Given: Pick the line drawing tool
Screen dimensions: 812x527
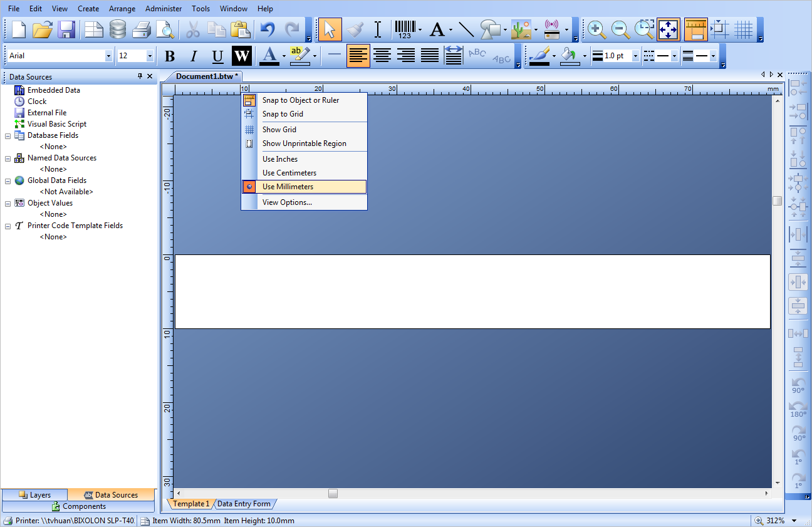Looking at the screenshot, I should tap(466, 29).
